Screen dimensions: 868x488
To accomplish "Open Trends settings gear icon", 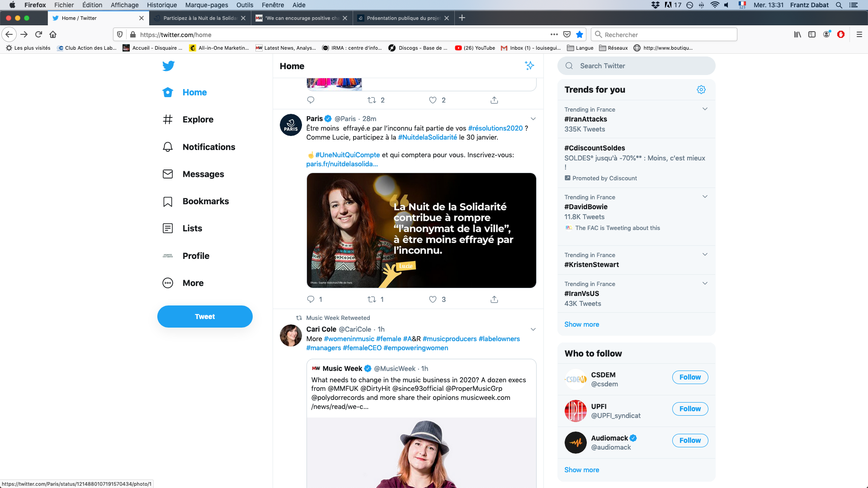I will 701,89.
